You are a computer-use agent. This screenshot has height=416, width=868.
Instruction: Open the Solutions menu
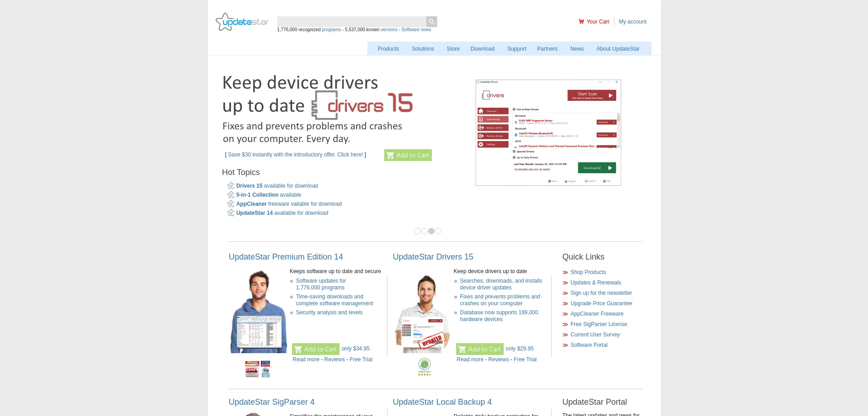click(423, 49)
